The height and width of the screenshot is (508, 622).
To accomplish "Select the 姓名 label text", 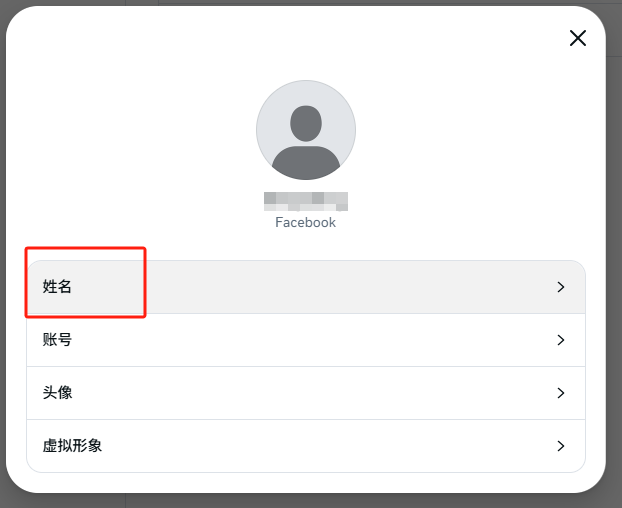I will [57, 287].
